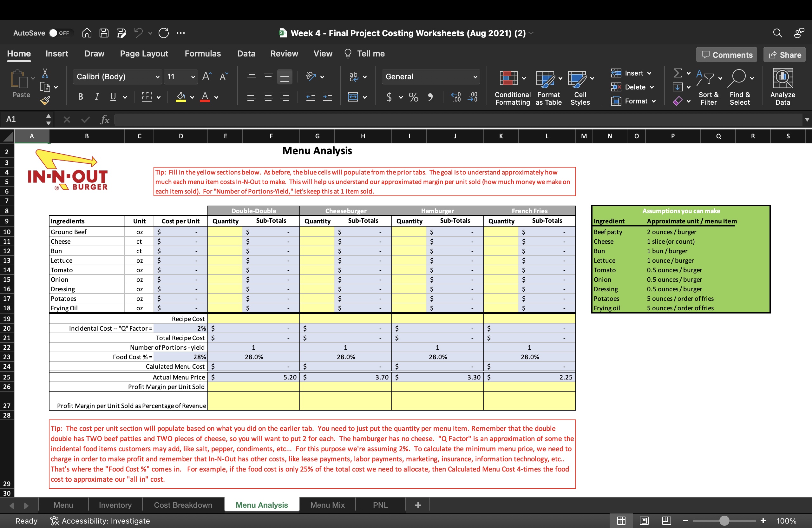The width and height of the screenshot is (812, 528).
Task: Click the Wrap Text icon
Action: [x=354, y=76]
